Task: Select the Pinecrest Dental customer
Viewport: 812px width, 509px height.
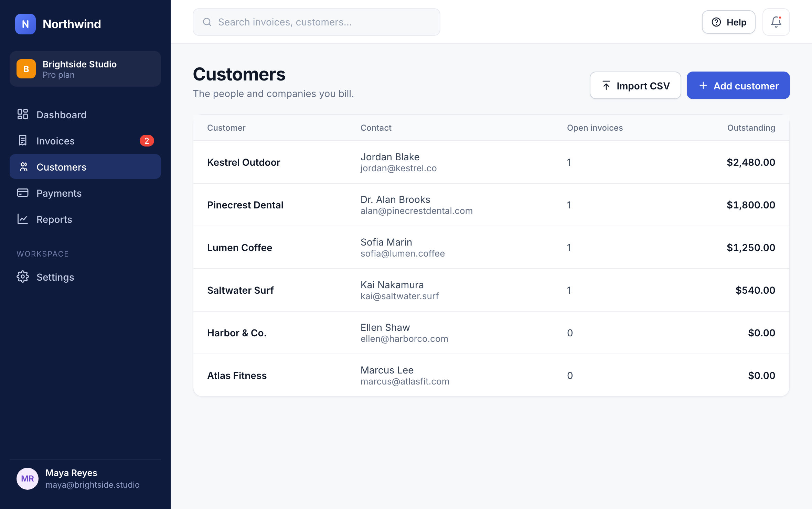Action: 491,205
